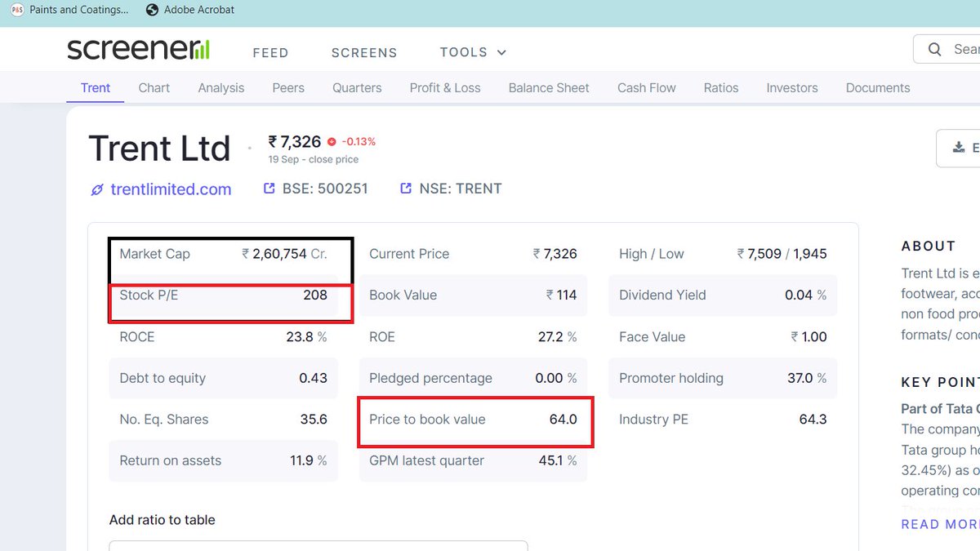This screenshot has height=551, width=980.
Task: Switch to the Balance Sheet tab
Action: coord(549,88)
